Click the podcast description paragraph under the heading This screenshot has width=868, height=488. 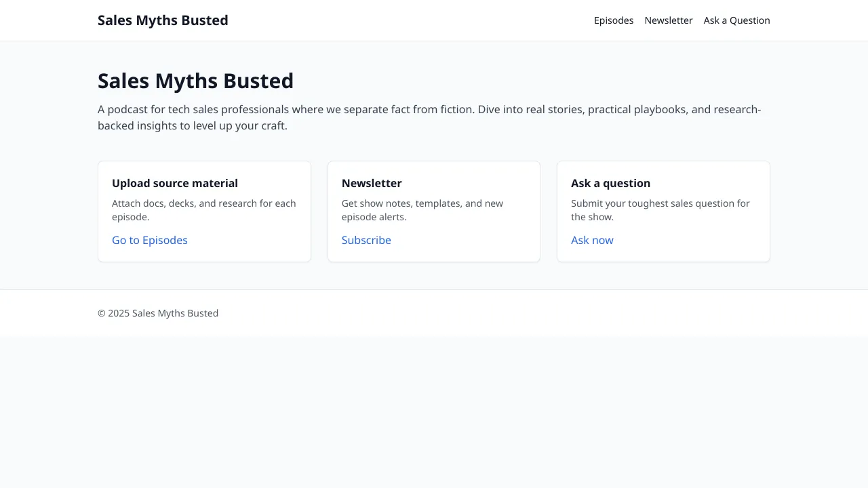(x=429, y=117)
